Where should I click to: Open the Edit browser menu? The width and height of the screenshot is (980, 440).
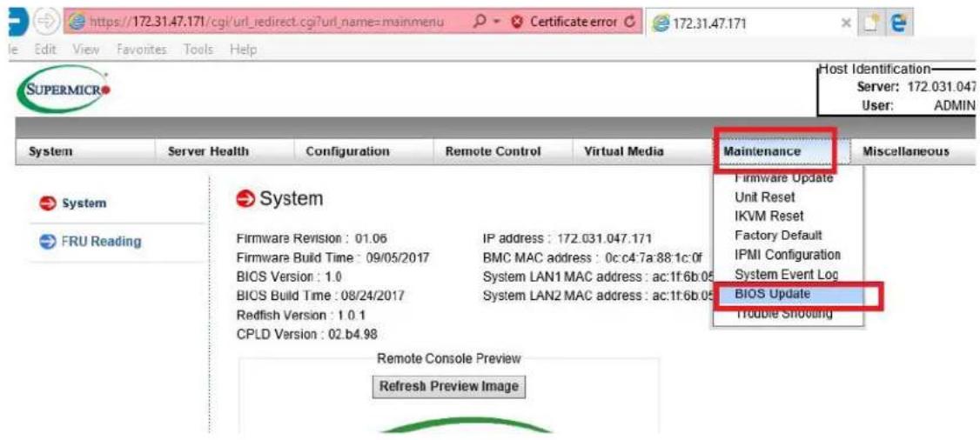coord(45,49)
